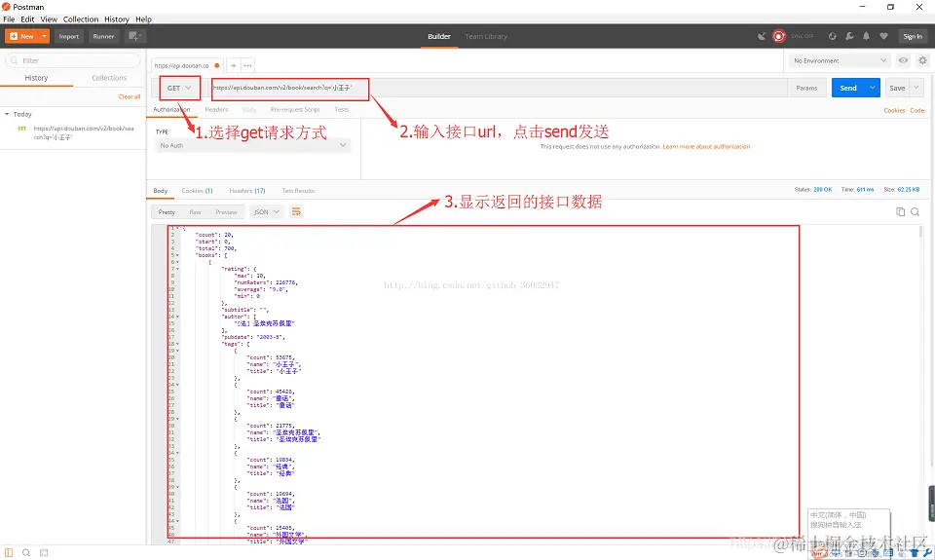Switch to Pre-request Script tab
Viewport: 935px width, 560px height.
tap(295, 109)
